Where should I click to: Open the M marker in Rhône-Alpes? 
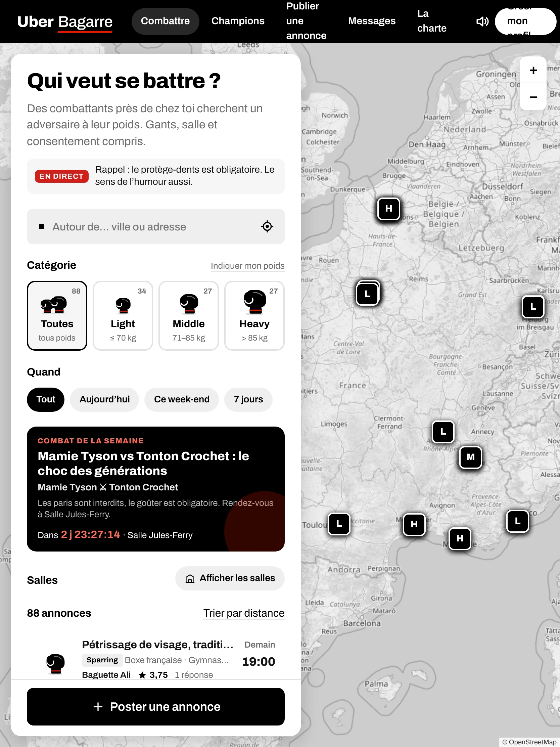[470, 457]
